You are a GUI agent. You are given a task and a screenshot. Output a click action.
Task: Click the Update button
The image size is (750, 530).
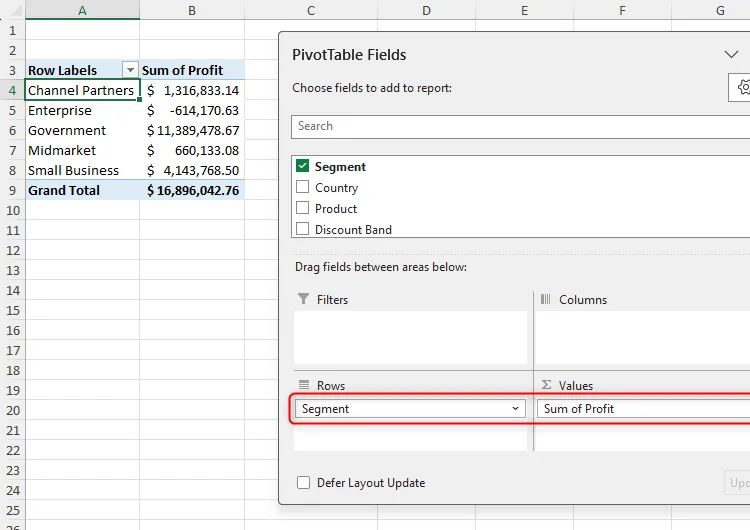click(737, 483)
